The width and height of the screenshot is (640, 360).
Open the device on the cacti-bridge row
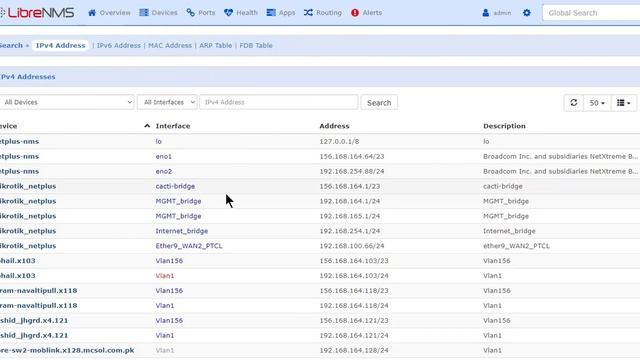tap(28, 186)
